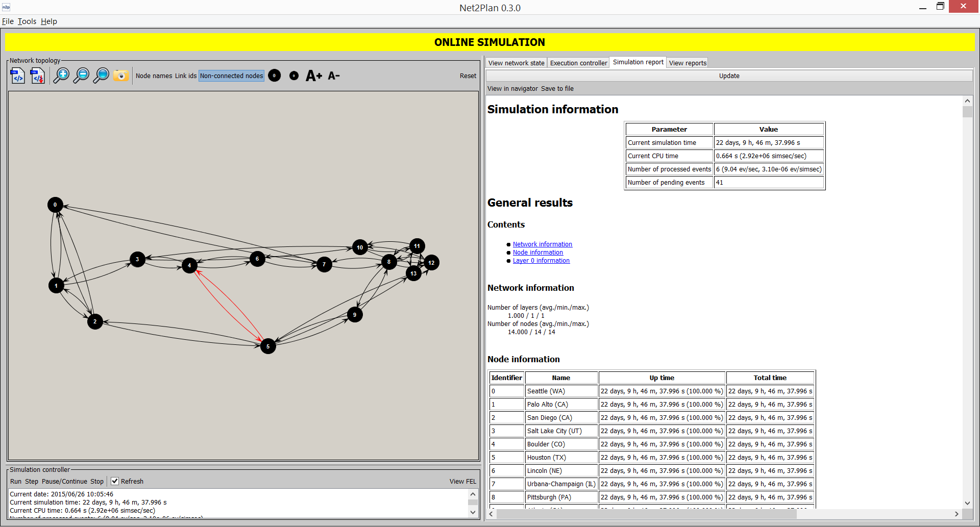
Task: Select Current simulation time parameter cell
Action: (669, 143)
